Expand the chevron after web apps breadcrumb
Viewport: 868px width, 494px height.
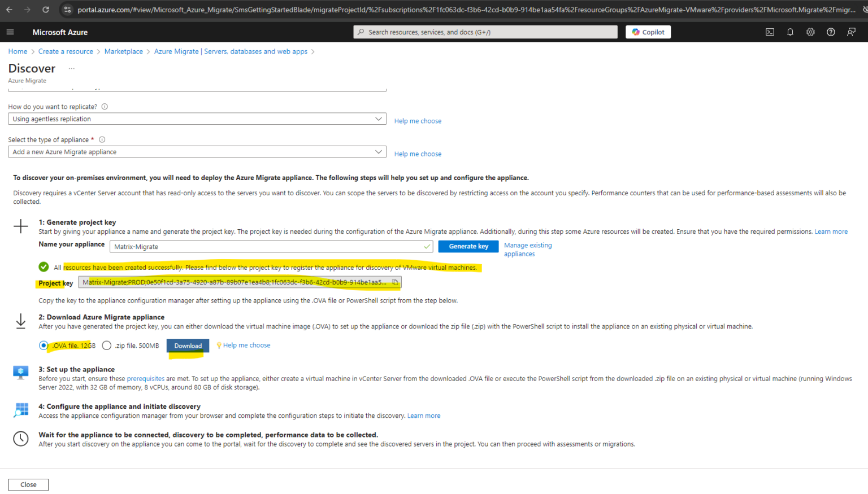(313, 51)
